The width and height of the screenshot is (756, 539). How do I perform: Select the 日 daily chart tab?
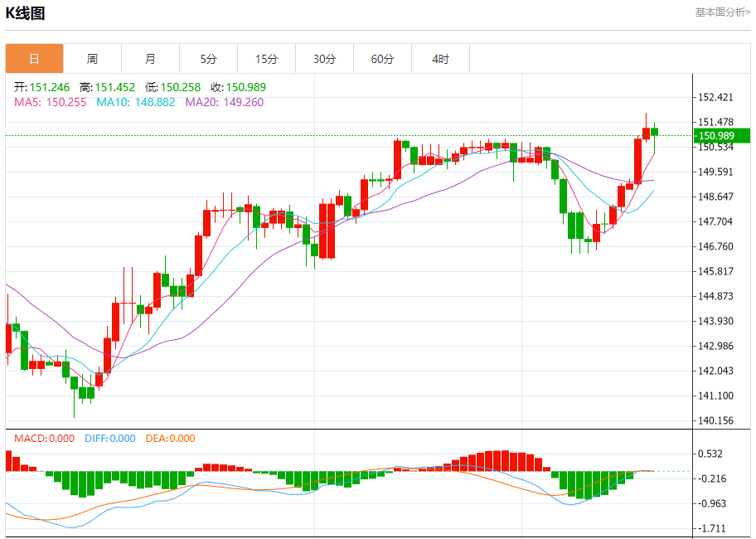(x=34, y=59)
